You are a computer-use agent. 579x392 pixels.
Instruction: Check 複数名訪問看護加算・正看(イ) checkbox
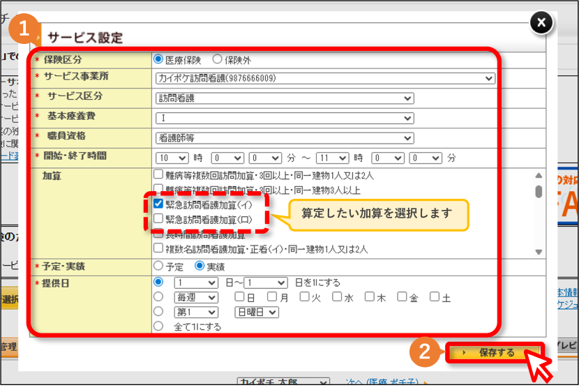click(x=158, y=248)
